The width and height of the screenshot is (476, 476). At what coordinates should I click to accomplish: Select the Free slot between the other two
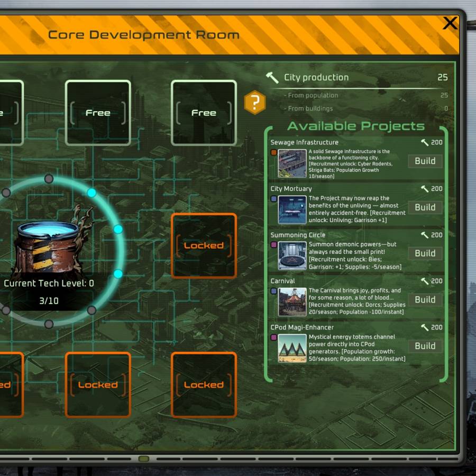[x=98, y=113]
